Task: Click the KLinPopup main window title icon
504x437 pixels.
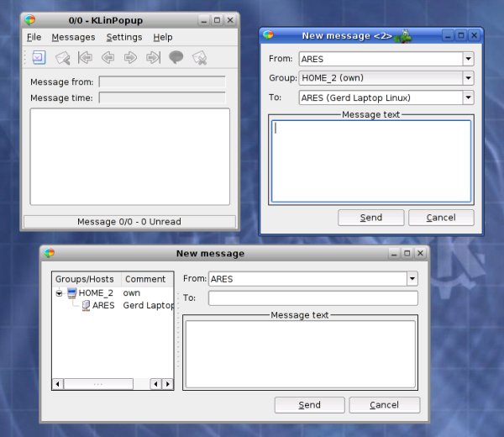Action: [29, 20]
